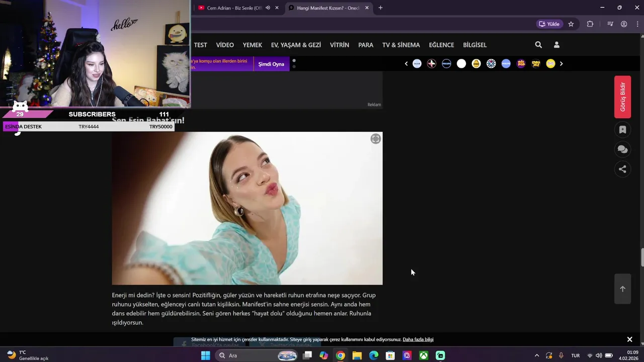
Task: Jump to top with the up-arrow button
Action: point(622,289)
